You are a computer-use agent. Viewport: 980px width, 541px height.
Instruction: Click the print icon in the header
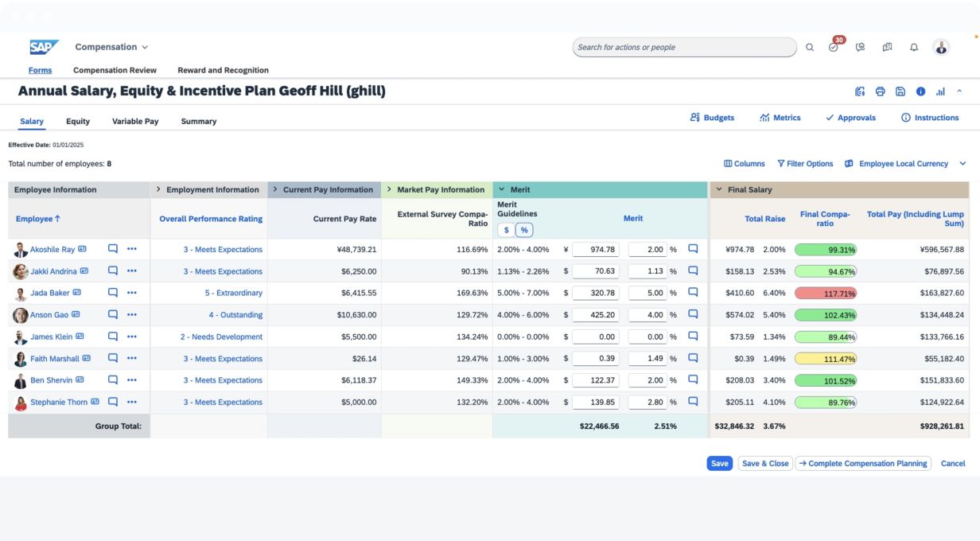880,91
